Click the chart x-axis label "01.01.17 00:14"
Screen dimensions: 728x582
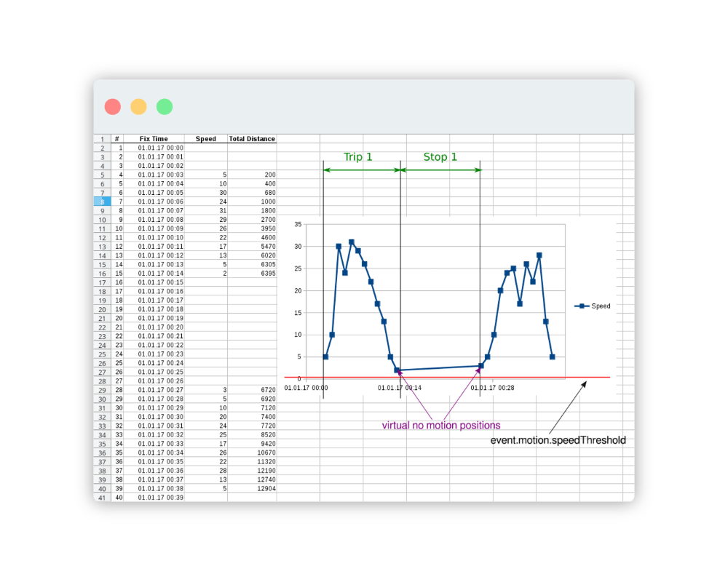400,388
